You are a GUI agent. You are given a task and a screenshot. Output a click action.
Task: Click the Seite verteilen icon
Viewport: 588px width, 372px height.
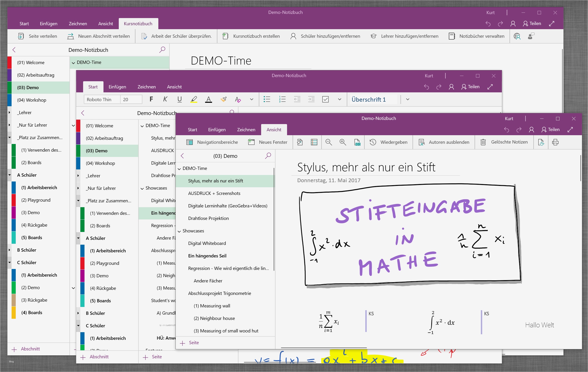tap(21, 36)
